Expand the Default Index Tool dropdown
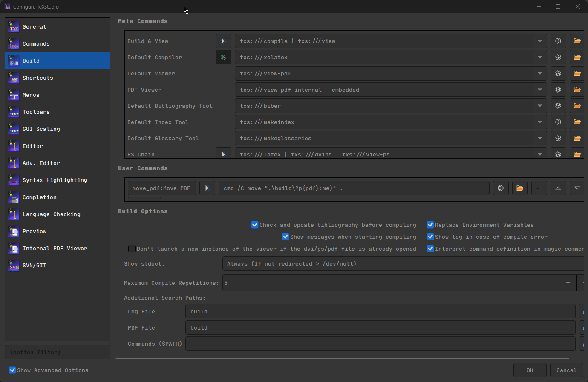 tap(539, 122)
